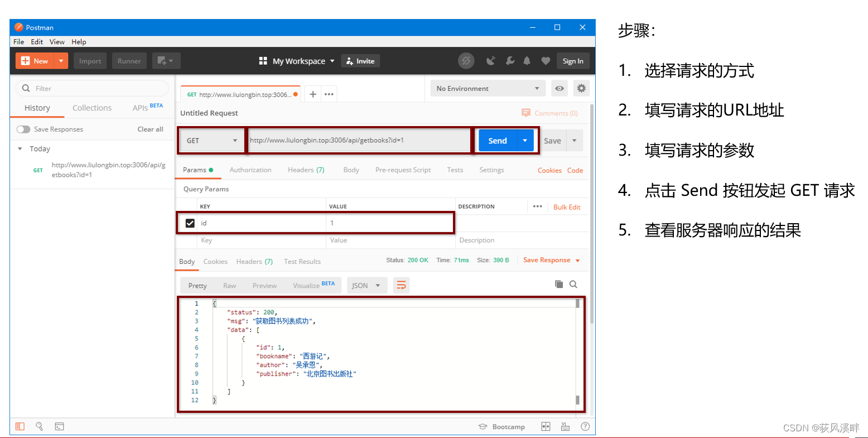Switch response view to Preview
This screenshot has width=868, height=438.
[264, 285]
